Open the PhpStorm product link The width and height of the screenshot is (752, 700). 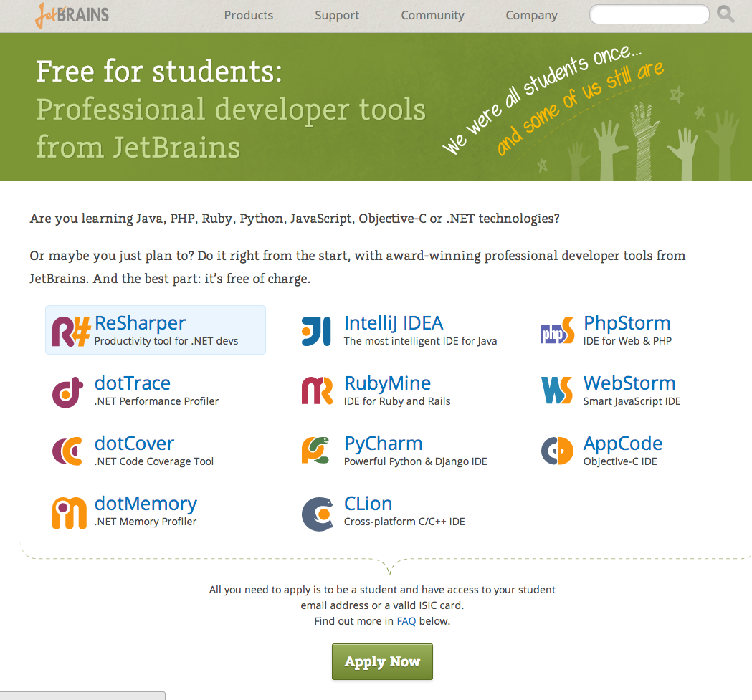627,323
